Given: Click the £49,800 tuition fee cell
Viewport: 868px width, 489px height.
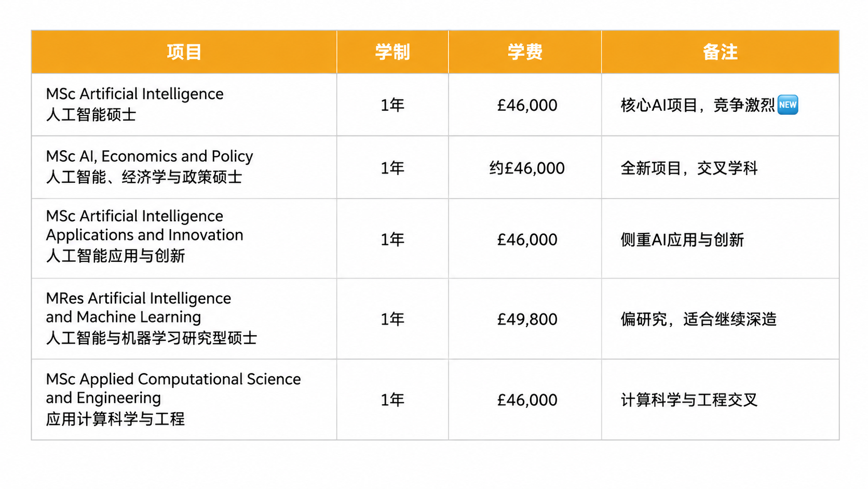Looking at the screenshot, I should [x=525, y=319].
